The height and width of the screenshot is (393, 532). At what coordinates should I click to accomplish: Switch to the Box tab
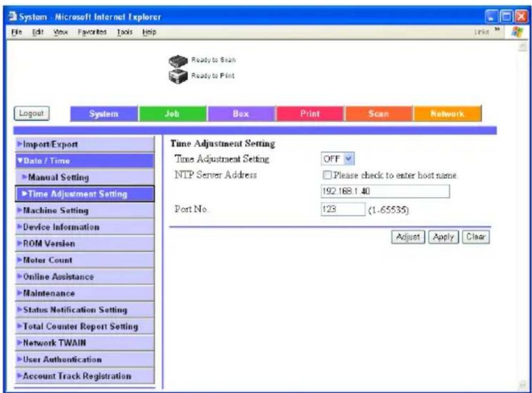coord(241,114)
